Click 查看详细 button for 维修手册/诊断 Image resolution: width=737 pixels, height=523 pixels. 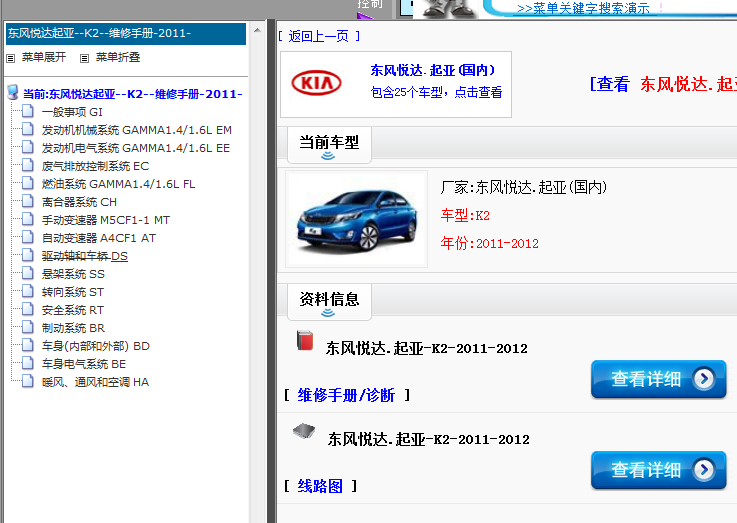658,380
